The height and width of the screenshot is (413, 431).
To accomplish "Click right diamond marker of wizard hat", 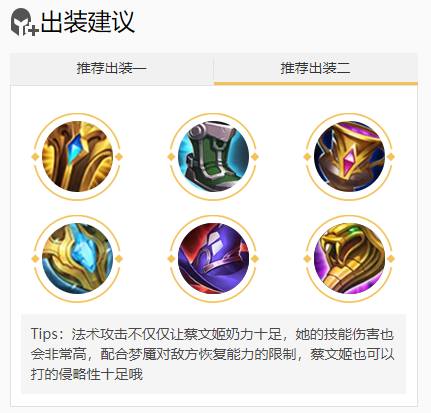I will 255,259.
